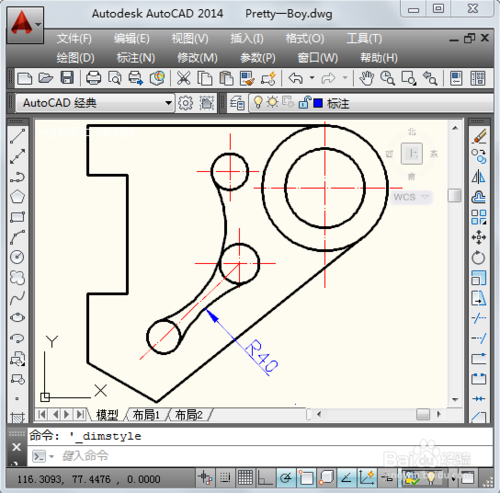Switch to the 布局1 layout tab

coord(146,415)
